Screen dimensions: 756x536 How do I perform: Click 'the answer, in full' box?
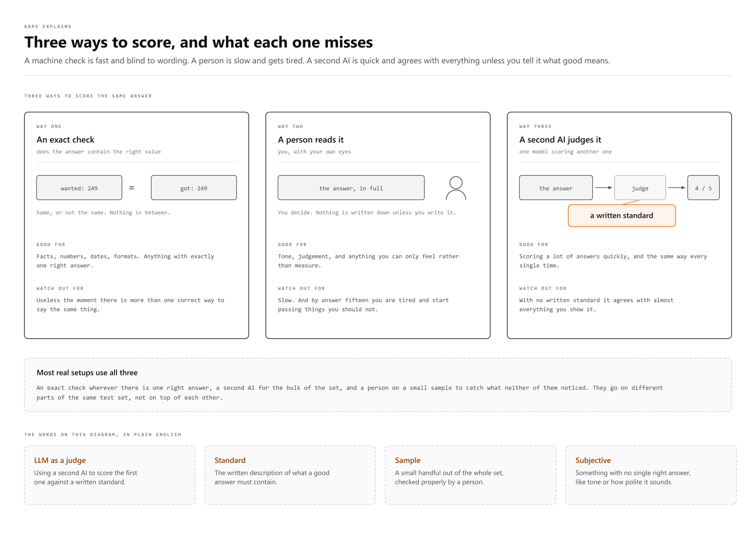click(351, 188)
